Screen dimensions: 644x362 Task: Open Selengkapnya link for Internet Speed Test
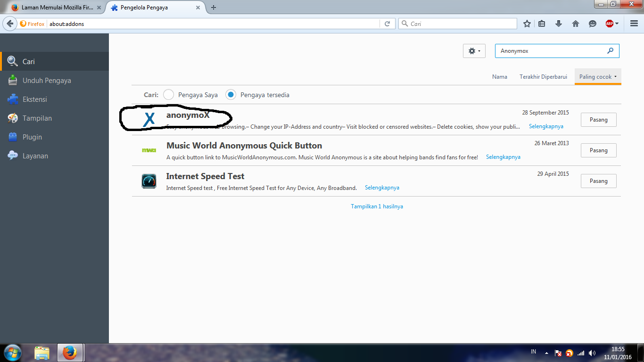[x=382, y=188]
